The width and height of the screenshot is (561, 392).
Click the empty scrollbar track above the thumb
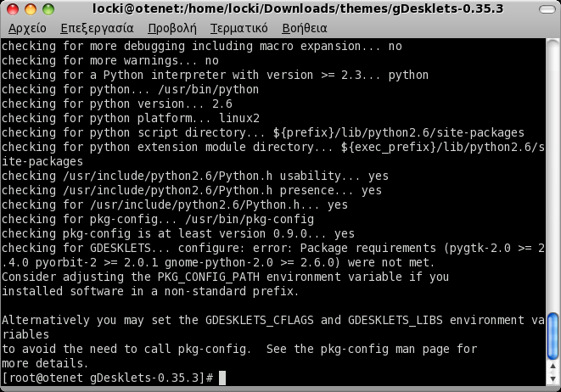(x=553, y=176)
